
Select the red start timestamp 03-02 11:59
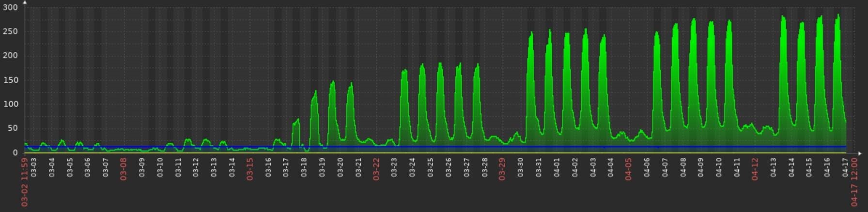(24, 182)
